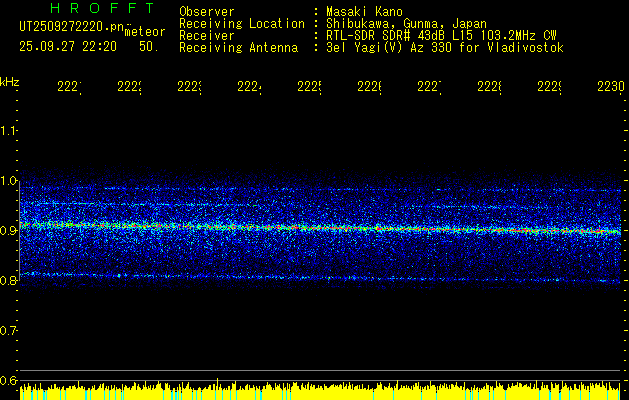Click the kHz axis unit label

(x=10, y=82)
